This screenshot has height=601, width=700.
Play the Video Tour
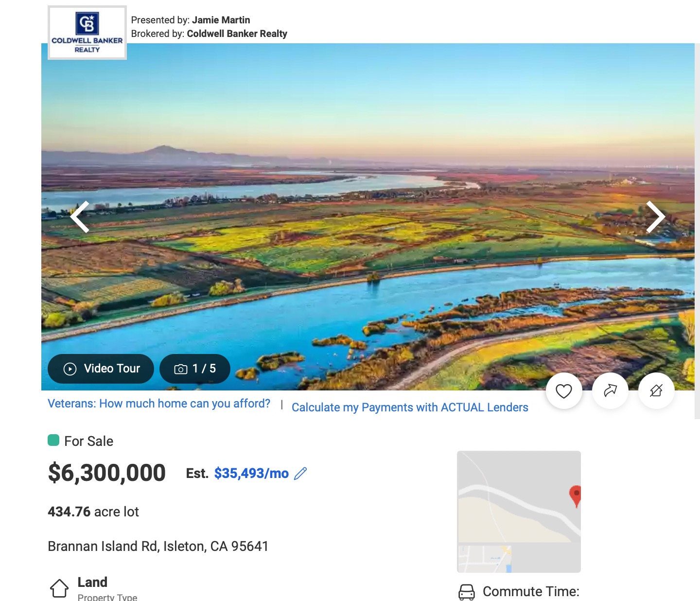[101, 369]
